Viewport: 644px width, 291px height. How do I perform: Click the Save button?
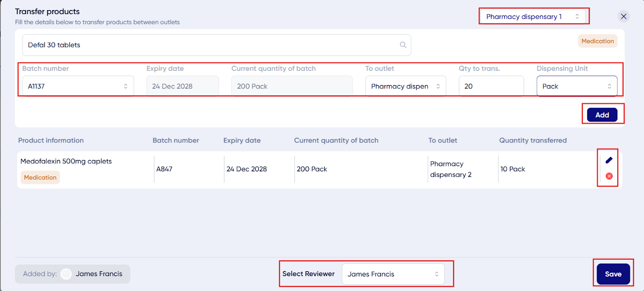613,274
